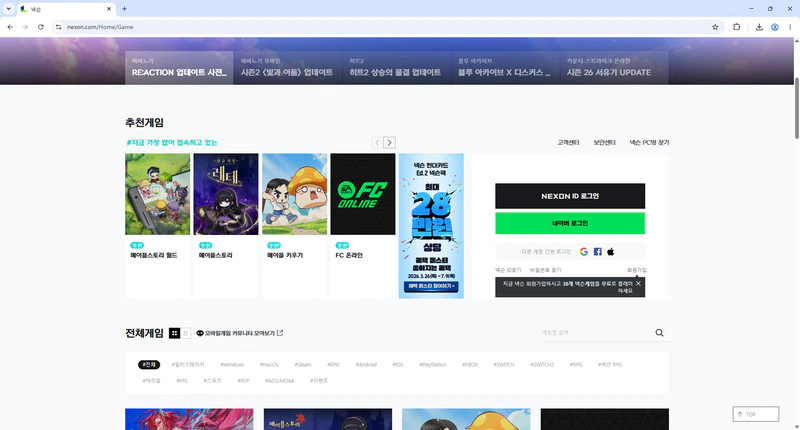Bookmark this page with the star icon
Image resolution: width=800 pixels, height=430 pixels.
(715, 27)
